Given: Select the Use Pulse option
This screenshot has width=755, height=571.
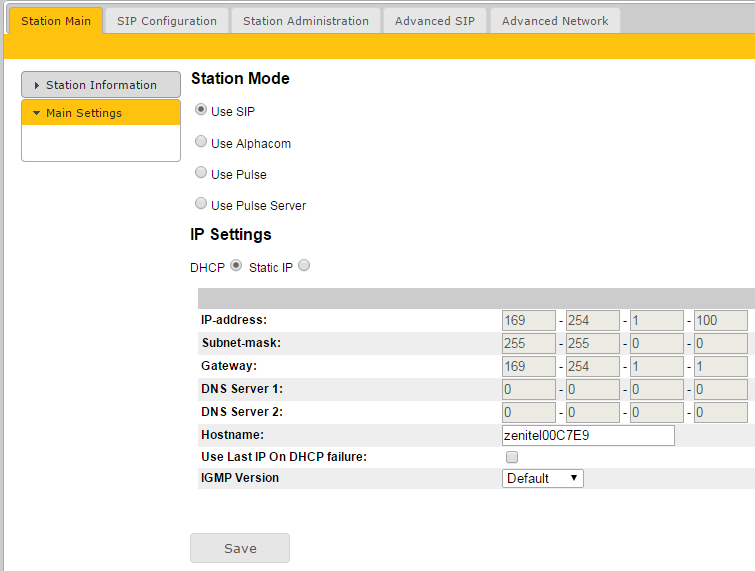Looking at the screenshot, I should [x=201, y=173].
